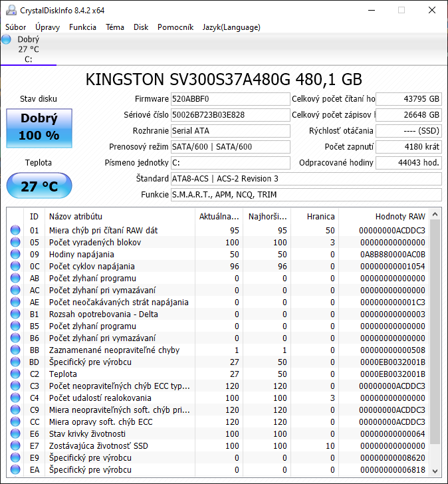448x484 pixels.
Task: Open the Jazyk(Language) menu
Action: 231,27
